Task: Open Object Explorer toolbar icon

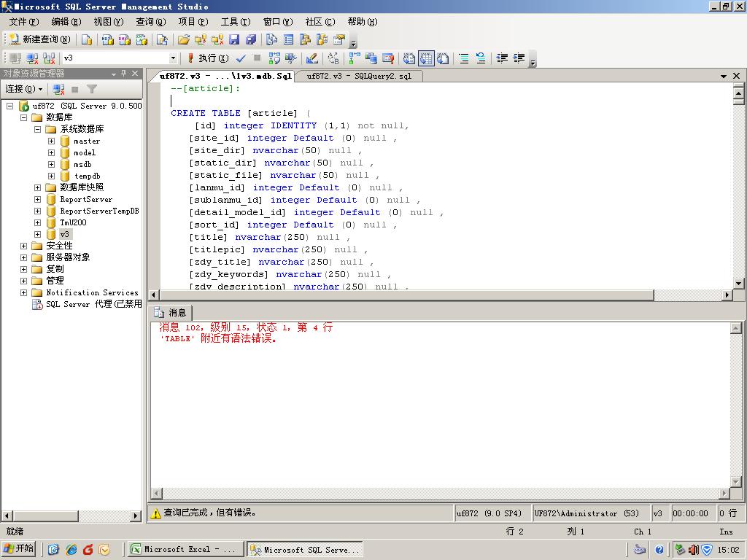Action: pos(306,39)
